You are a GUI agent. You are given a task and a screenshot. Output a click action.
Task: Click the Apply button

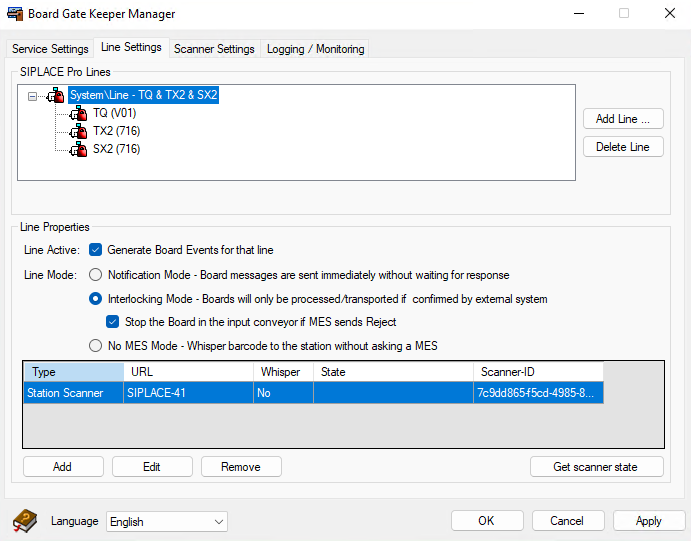coord(649,521)
